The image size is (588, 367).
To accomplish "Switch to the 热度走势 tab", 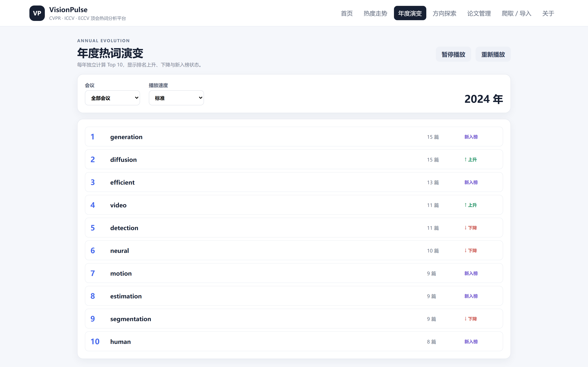I will pyautogui.click(x=375, y=13).
